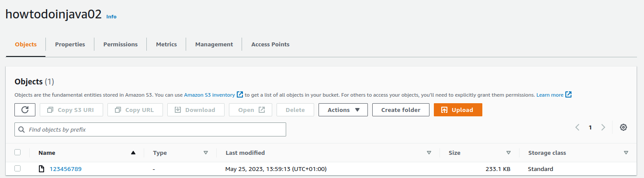Check the box for object 123456789
Viewport: 644px width, 178px height.
[x=17, y=168]
